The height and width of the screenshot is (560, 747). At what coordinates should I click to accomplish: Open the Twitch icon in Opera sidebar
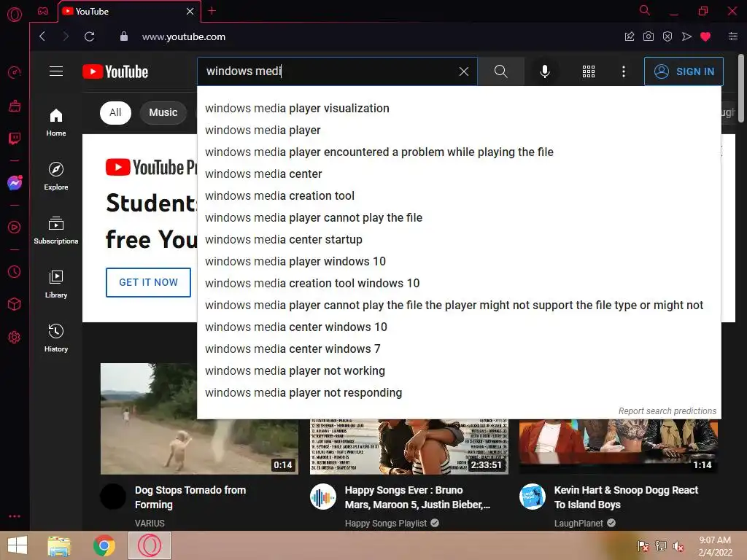pos(15,139)
